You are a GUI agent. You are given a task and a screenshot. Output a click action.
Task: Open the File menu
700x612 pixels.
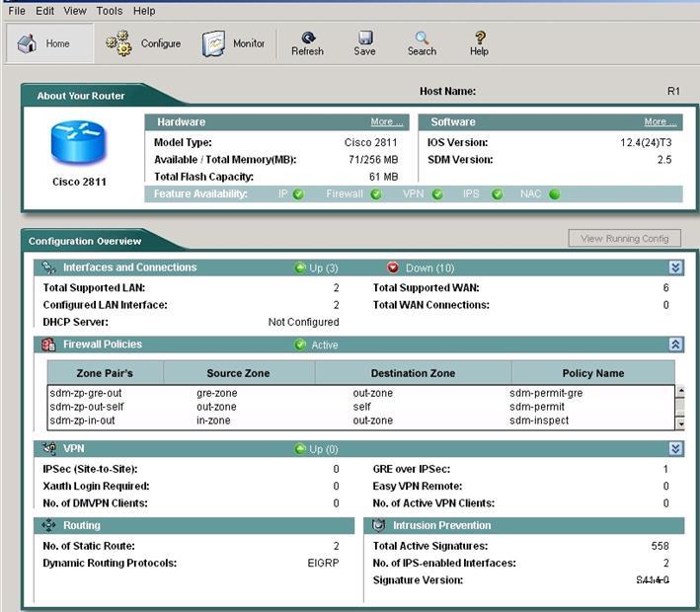pos(17,11)
